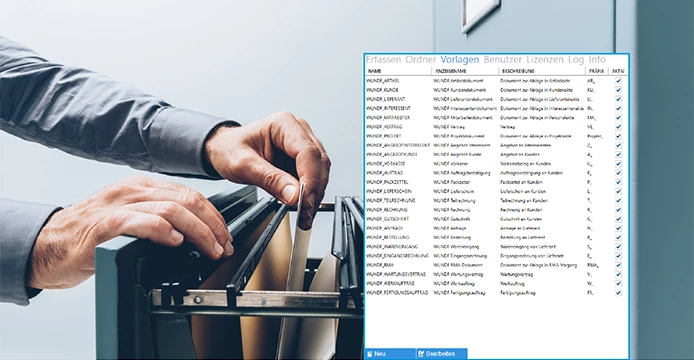Toggle Aktiv checkbox for WUNDF_INTERESSENT
Screen dimensions: 694x360
coord(618,108)
